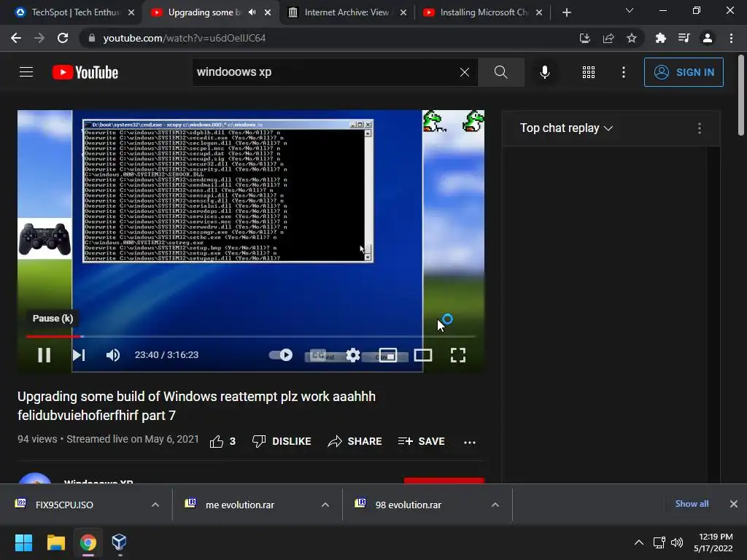Pause the playing video

pos(44,355)
